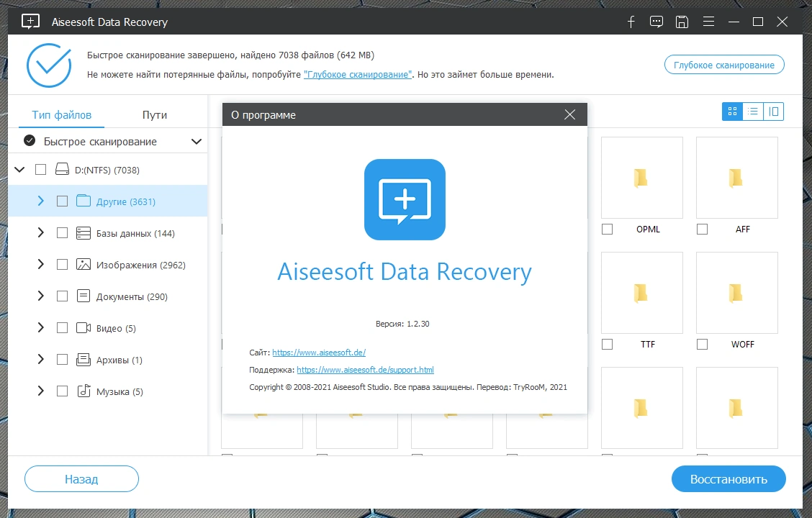Click the Восстановить button

(728, 479)
